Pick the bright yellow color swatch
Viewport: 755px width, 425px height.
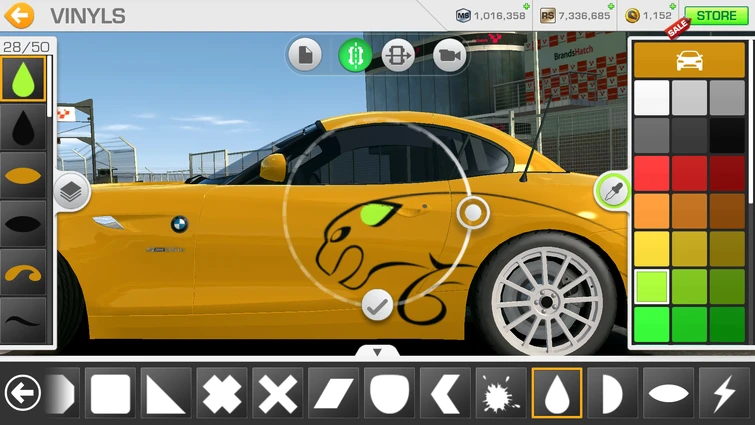[651, 249]
